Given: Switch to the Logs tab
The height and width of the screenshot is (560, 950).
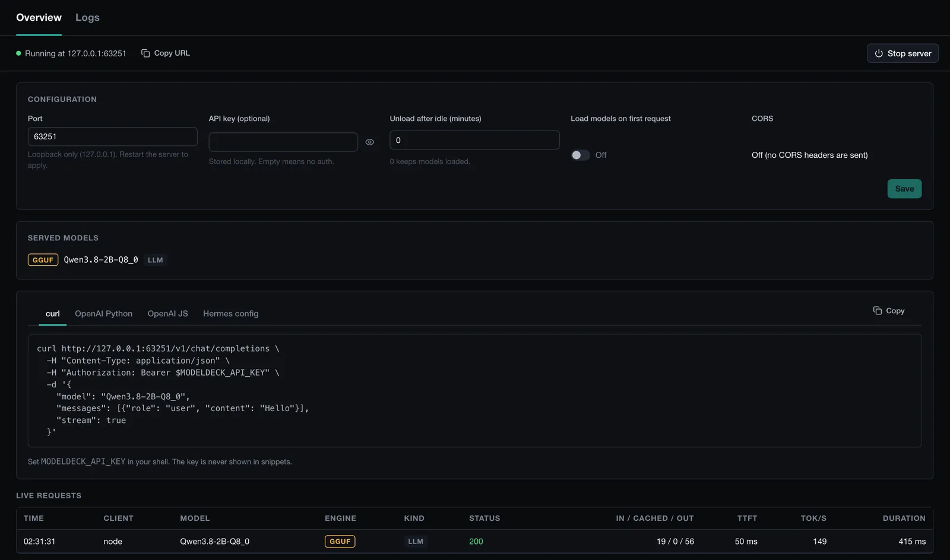Looking at the screenshot, I should (87, 17).
